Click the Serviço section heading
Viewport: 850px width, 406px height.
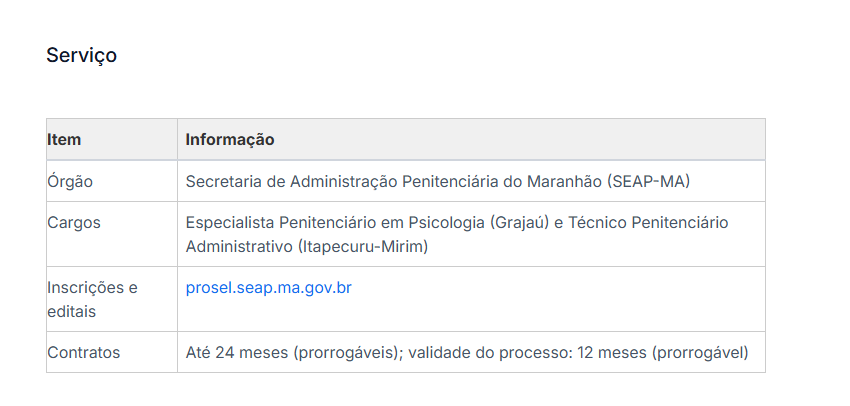tap(81, 56)
